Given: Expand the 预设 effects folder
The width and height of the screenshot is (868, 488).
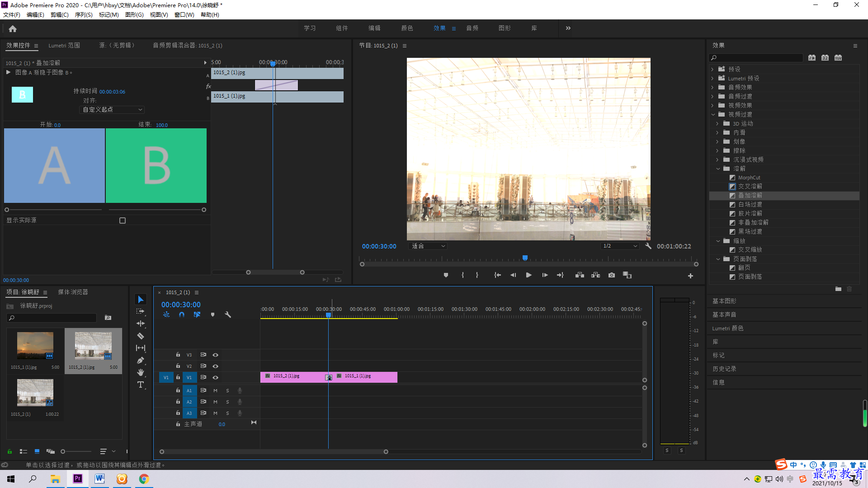Looking at the screenshot, I should coord(712,70).
